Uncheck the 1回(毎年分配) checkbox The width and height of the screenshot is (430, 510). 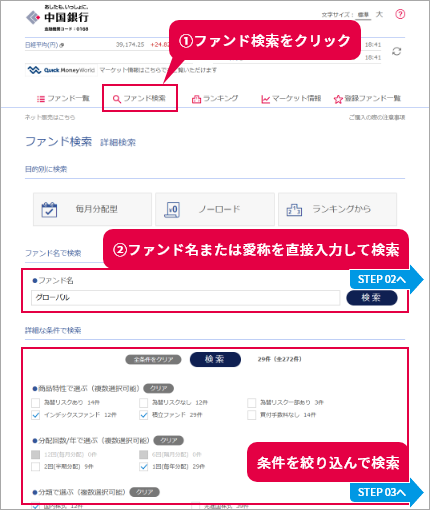point(144,466)
